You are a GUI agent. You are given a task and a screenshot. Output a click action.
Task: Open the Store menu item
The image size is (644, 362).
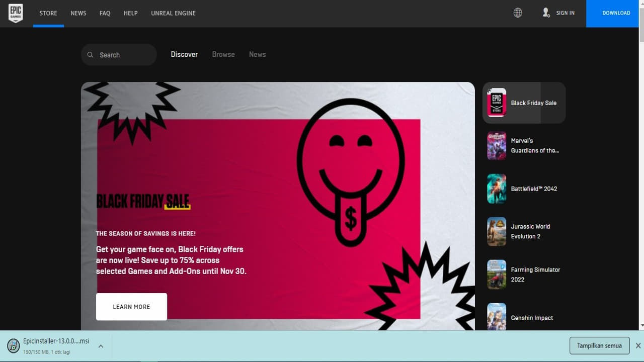[48, 13]
